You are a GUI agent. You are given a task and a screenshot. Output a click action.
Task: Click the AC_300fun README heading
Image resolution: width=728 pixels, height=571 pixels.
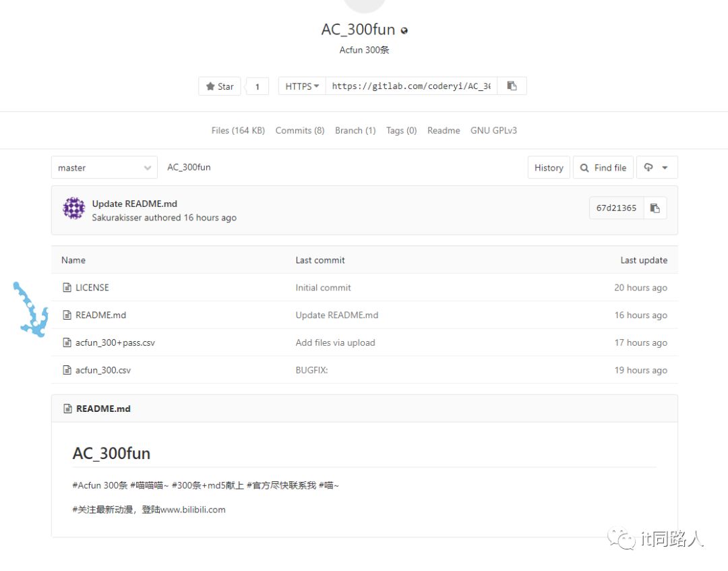click(x=111, y=453)
